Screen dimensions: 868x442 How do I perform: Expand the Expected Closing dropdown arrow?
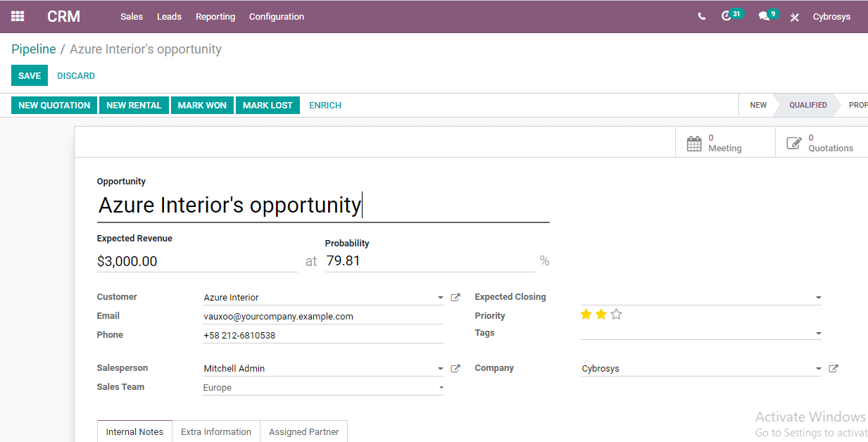pos(818,298)
